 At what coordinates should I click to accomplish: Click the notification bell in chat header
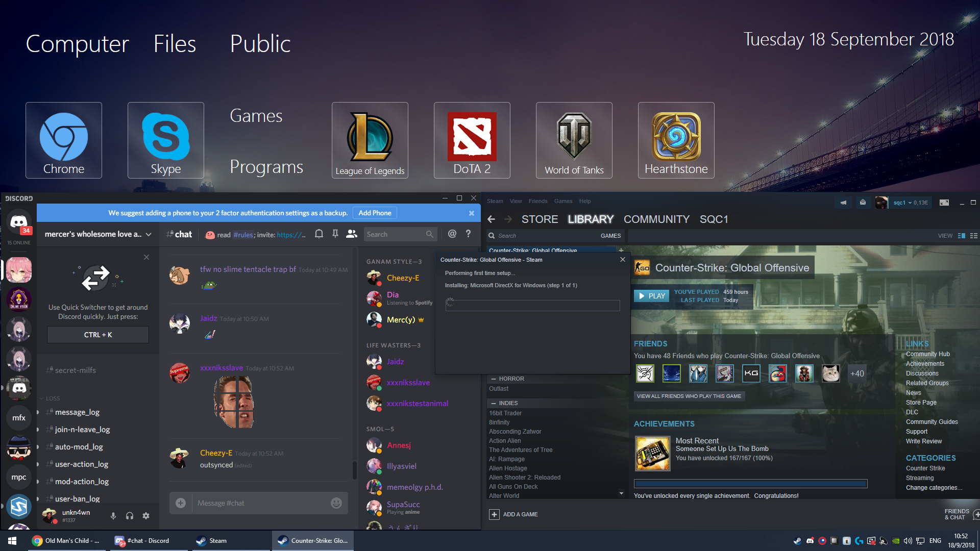pyautogui.click(x=319, y=234)
